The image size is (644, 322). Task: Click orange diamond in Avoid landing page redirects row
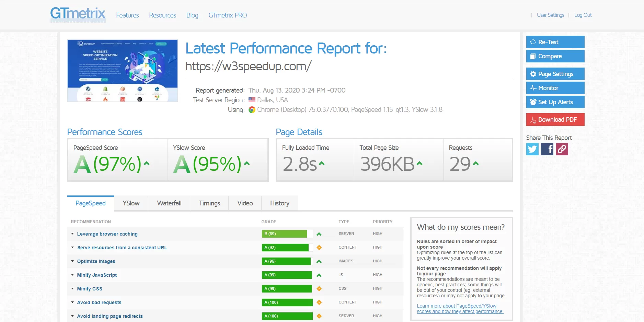319,316
